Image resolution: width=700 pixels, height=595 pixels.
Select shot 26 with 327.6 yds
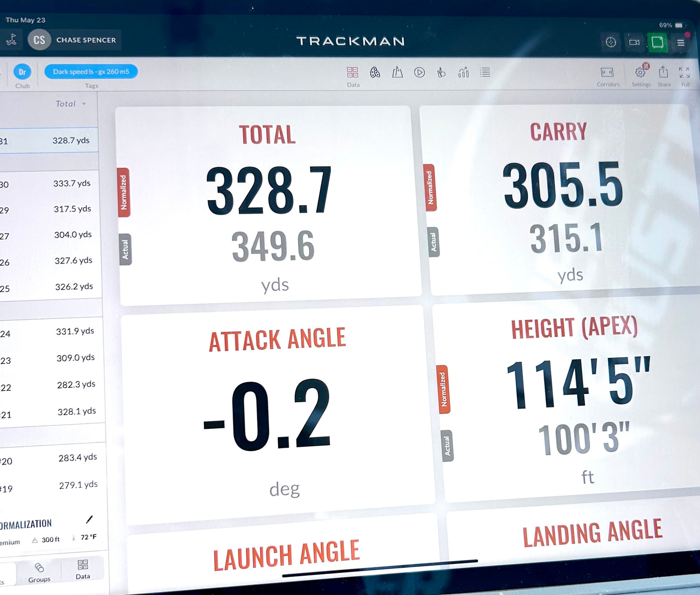tap(51, 261)
